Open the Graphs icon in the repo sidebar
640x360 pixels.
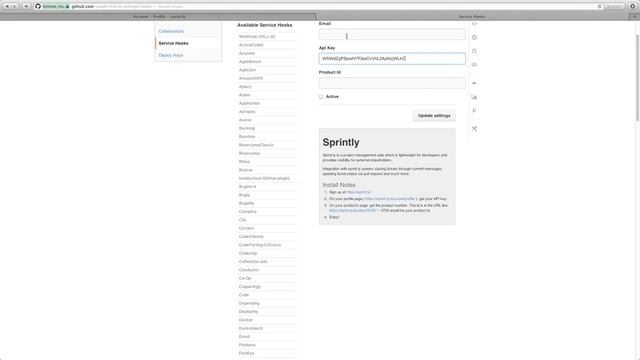click(x=474, y=97)
